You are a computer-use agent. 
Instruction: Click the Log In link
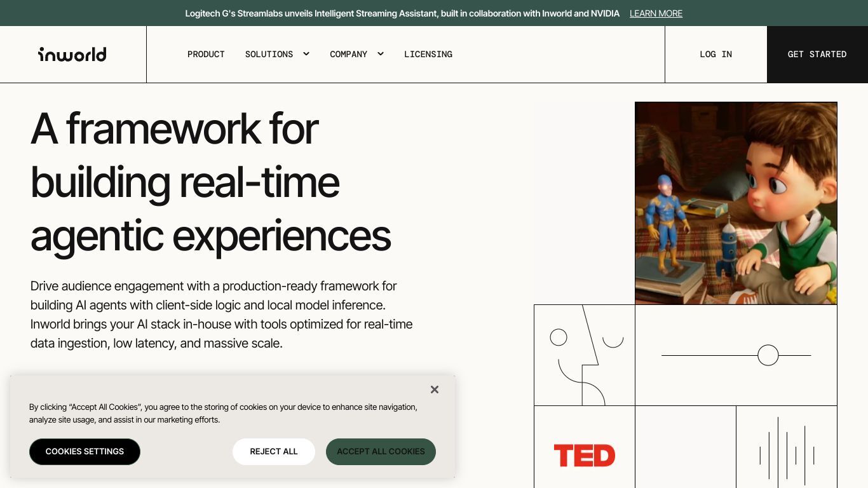pos(716,54)
